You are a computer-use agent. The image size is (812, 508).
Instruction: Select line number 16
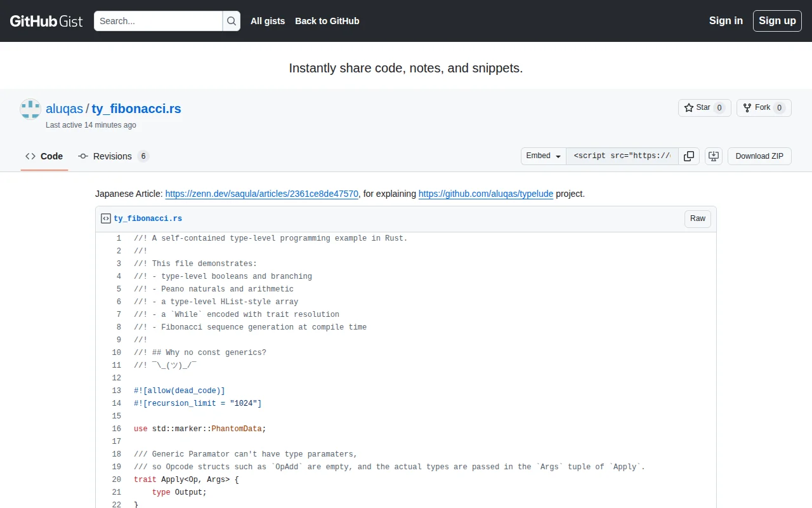click(x=112, y=429)
